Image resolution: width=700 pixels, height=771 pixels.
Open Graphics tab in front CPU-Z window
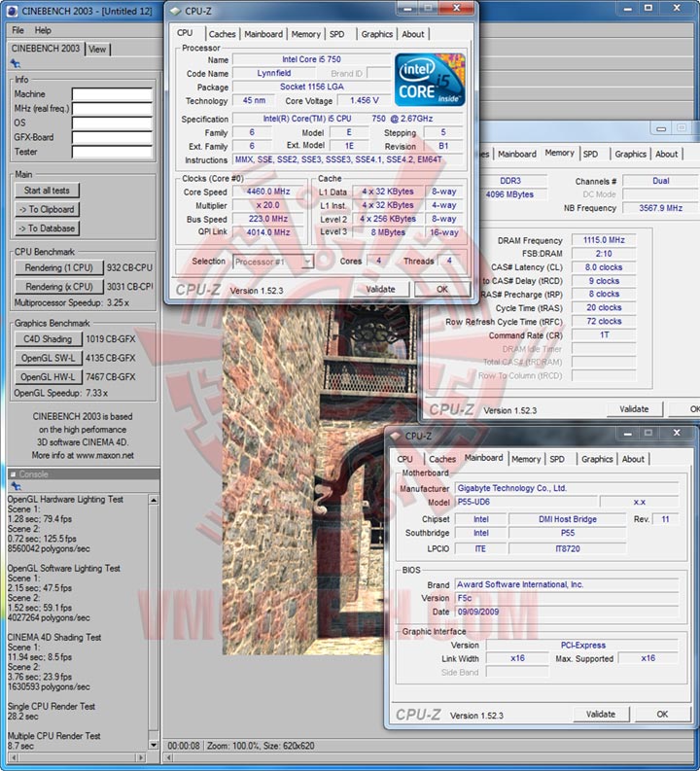[x=377, y=34]
